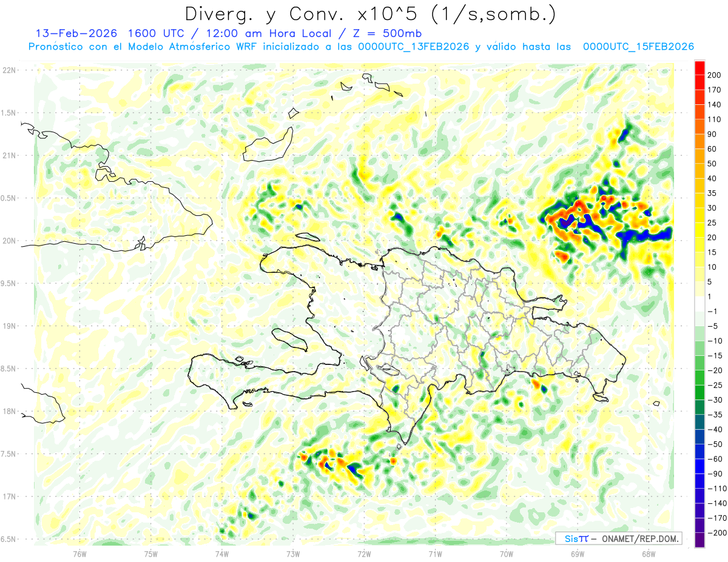This screenshot has height=562, width=728.
Task: Click the '90' value on the color scale
Action: coord(712,134)
